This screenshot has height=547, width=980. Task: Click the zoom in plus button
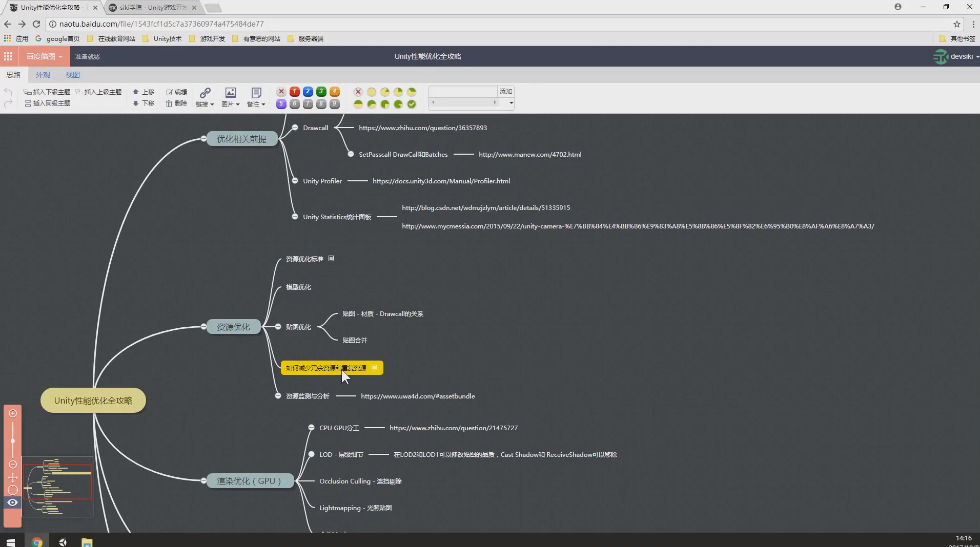pyautogui.click(x=13, y=413)
